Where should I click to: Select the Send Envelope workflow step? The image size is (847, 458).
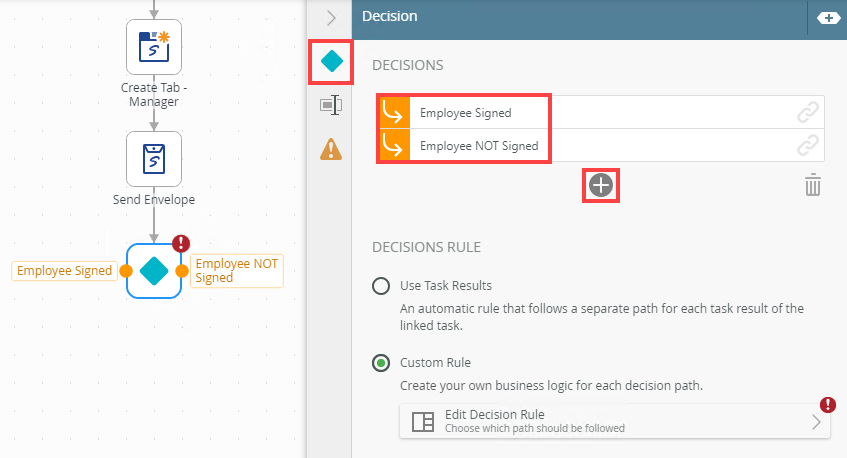[x=154, y=159]
